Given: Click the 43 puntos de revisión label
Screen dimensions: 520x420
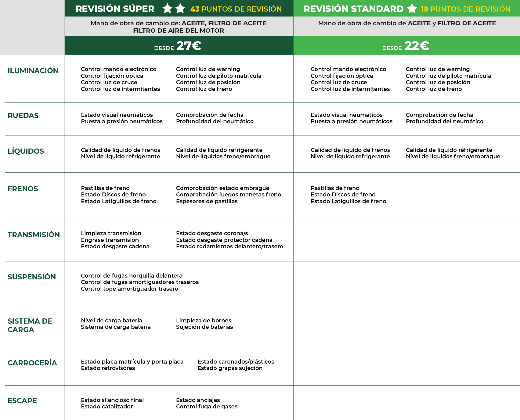Looking at the screenshot, I should [x=236, y=9].
